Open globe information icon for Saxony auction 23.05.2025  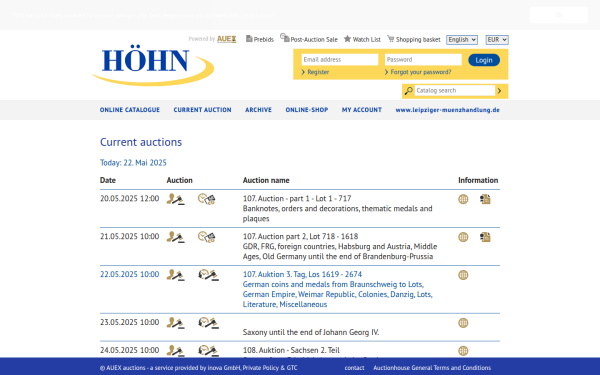coord(463,323)
